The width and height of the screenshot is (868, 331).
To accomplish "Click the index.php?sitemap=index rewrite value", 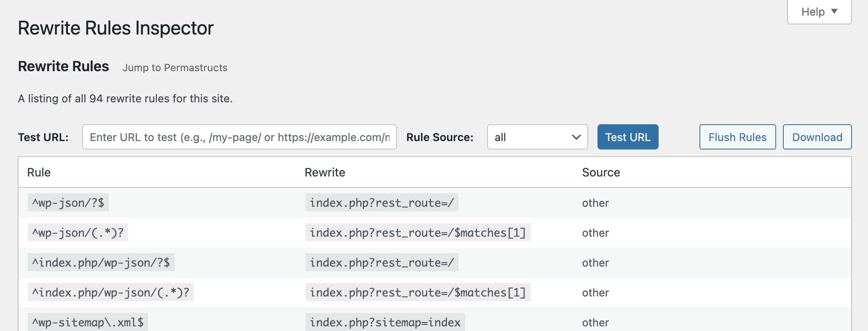I will click(385, 323).
